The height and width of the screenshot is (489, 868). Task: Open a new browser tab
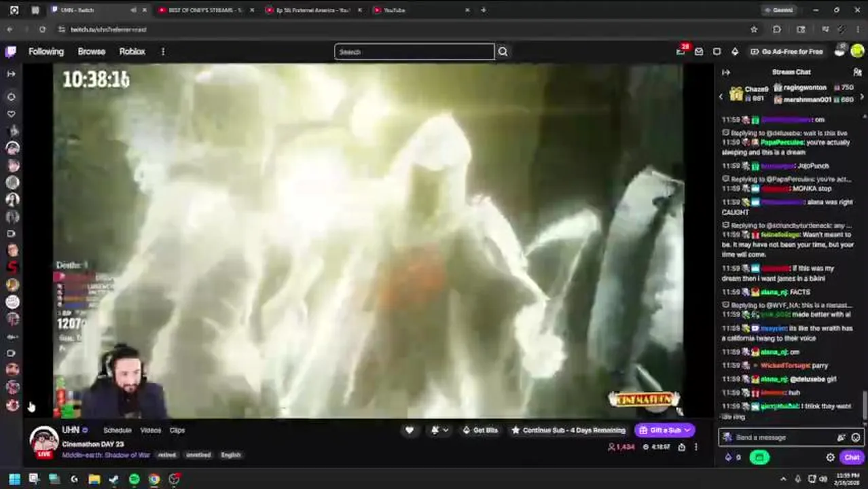point(483,10)
